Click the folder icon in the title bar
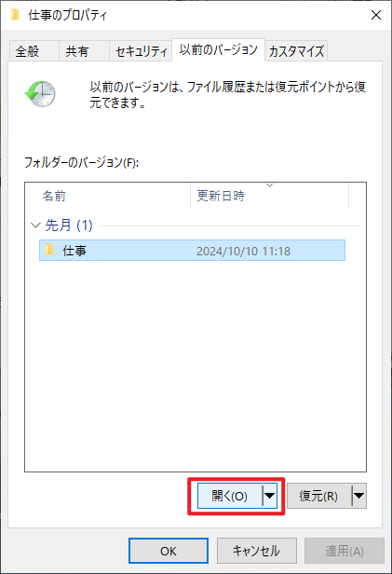This screenshot has width=392, height=574. click(x=15, y=15)
